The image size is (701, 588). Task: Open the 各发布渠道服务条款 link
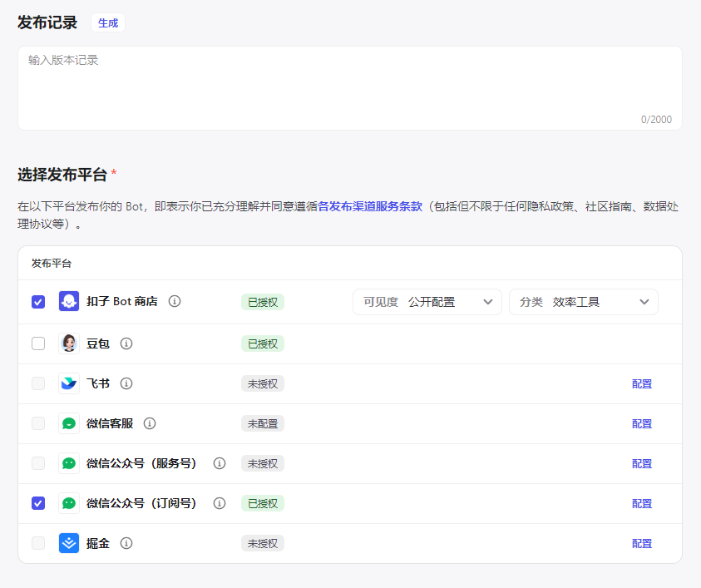[x=370, y=206]
